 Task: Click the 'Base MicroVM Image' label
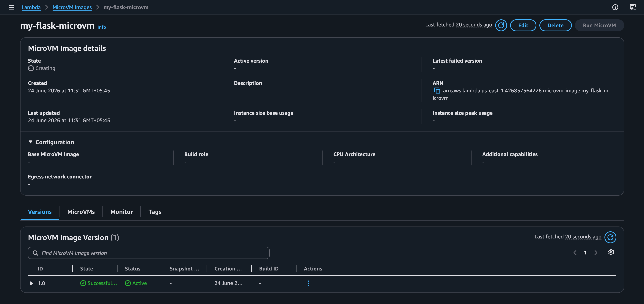[x=53, y=154]
